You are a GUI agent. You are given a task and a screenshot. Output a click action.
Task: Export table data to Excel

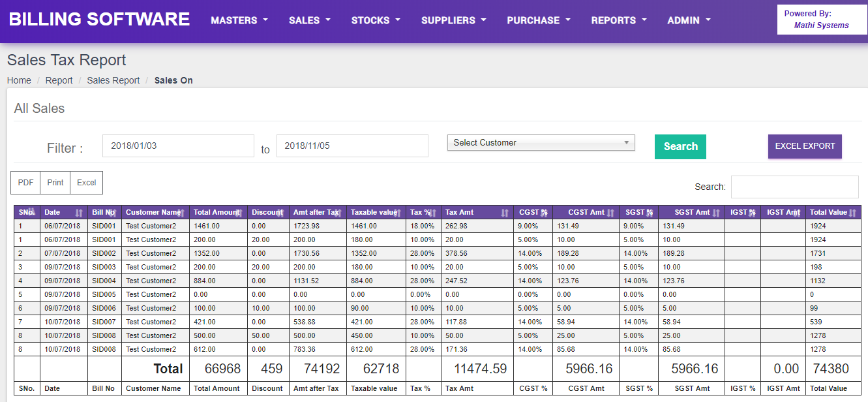tap(86, 182)
